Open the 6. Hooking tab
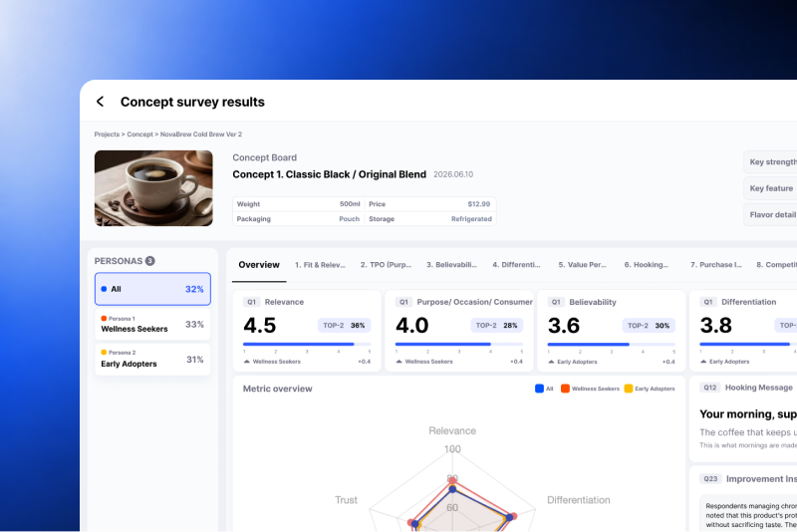The width and height of the screenshot is (797, 532). 646,265
